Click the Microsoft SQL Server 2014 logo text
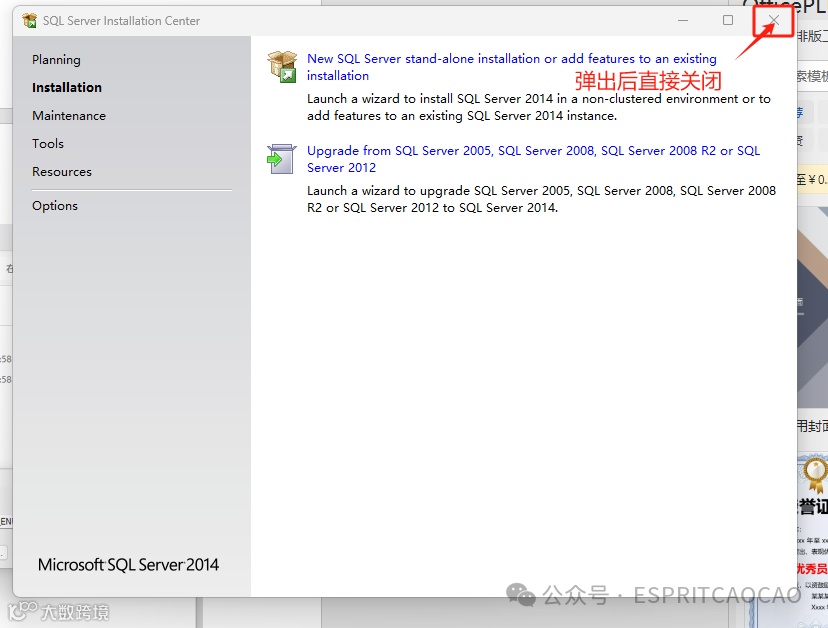The image size is (828, 628). pos(128,565)
